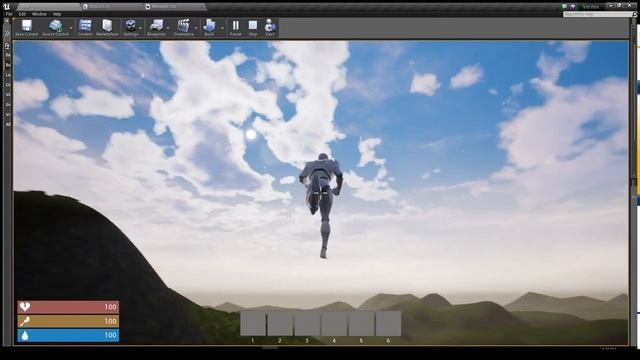
Task: Select hotbar slot 3
Action: 307,323
